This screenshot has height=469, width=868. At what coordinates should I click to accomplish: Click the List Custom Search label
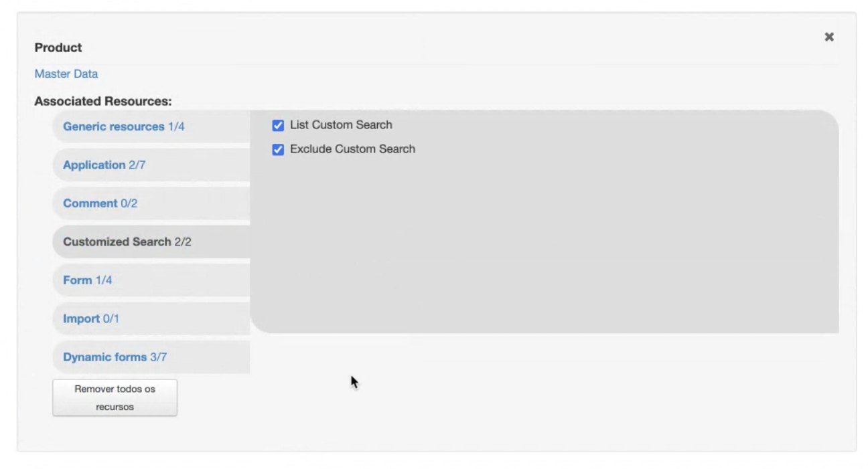341,125
